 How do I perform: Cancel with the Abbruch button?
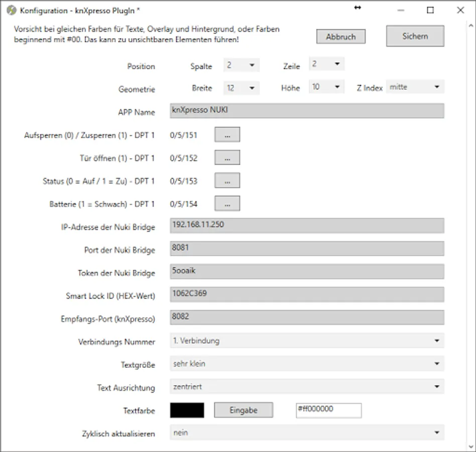click(340, 37)
